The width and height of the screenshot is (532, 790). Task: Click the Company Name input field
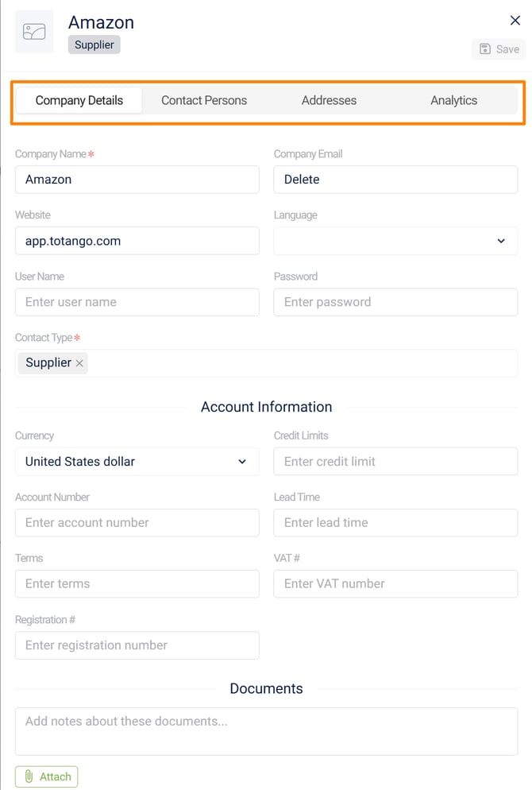(137, 180)
